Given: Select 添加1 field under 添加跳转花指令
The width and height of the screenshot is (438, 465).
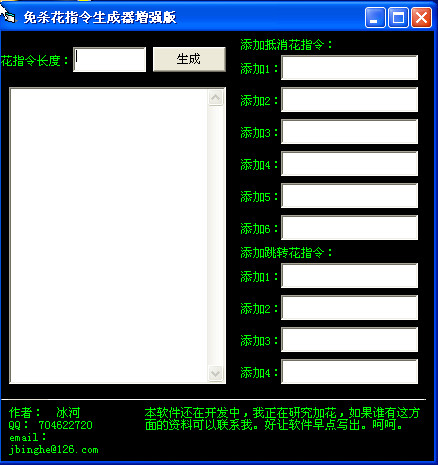Looking at the screenshot, I should [x=349, y=276].
